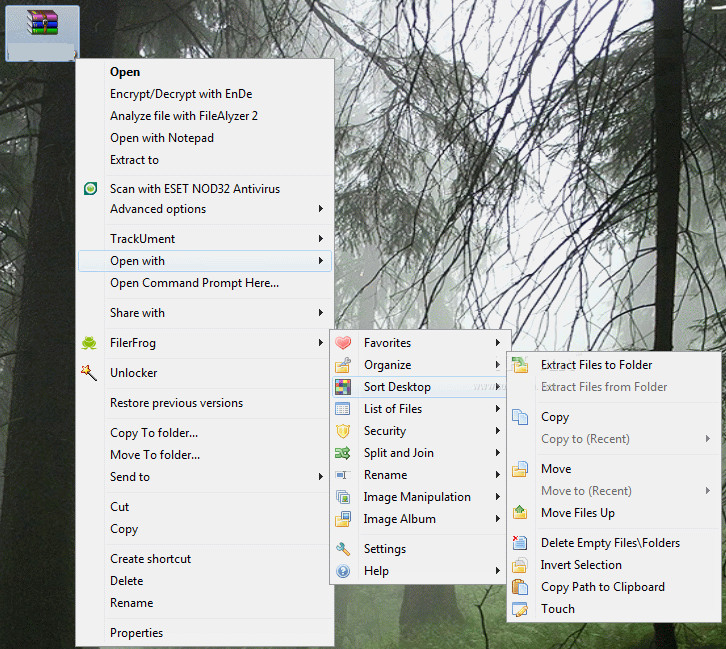The image size is (726, 649).
Task: Click the Image Album folder icon
Action: tap(343, 519)
